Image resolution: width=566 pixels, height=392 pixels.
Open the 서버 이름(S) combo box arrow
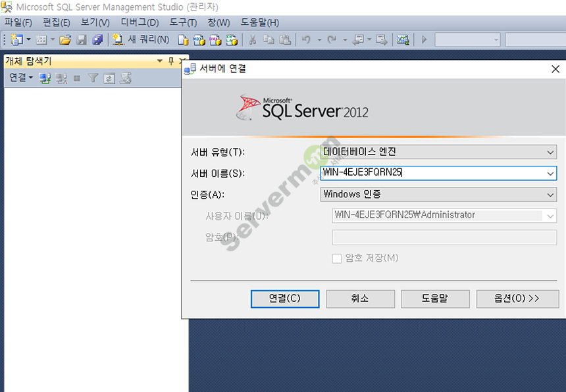550,174
